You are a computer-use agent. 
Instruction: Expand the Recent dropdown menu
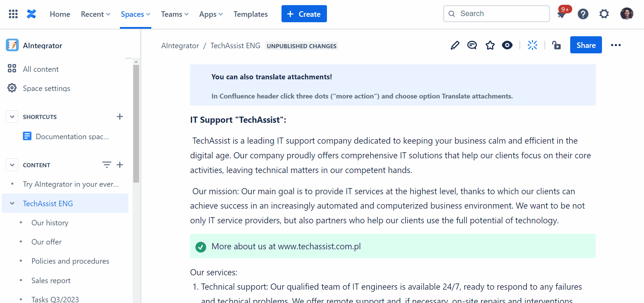click(x=96, y=14)
